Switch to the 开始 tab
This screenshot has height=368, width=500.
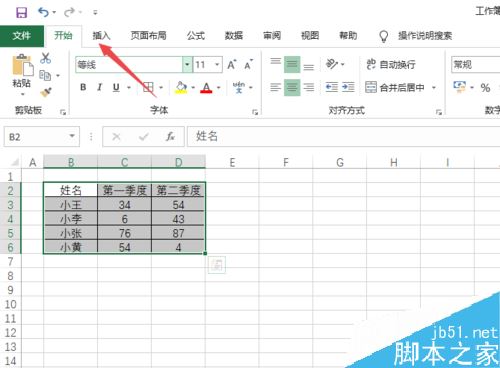(63, 36)
